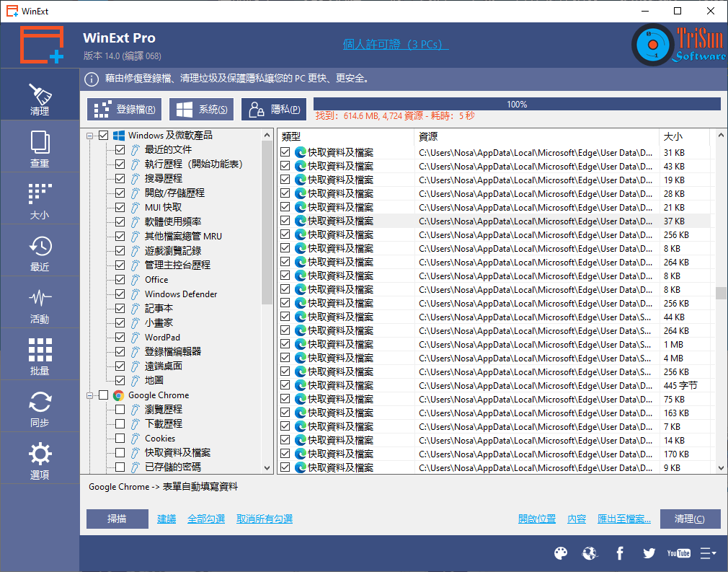Click the info icon beside description
Viewport: 728px width, 572px height.
pos(92,79)
